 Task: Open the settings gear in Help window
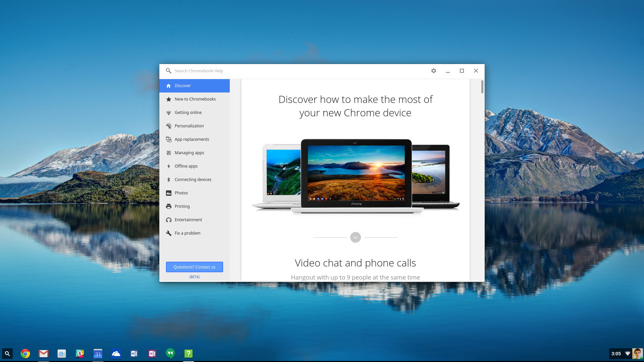434,71
